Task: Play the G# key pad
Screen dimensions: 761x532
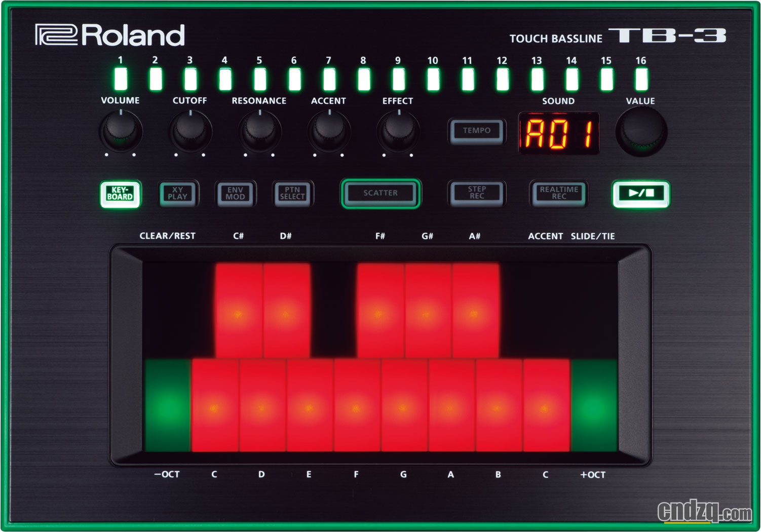Action: point(428,310)
